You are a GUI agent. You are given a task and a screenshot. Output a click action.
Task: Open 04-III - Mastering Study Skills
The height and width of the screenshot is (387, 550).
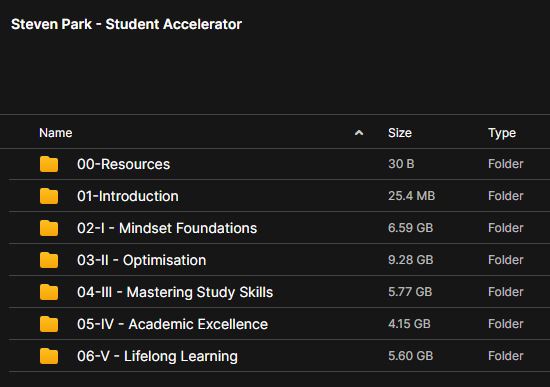175,292
